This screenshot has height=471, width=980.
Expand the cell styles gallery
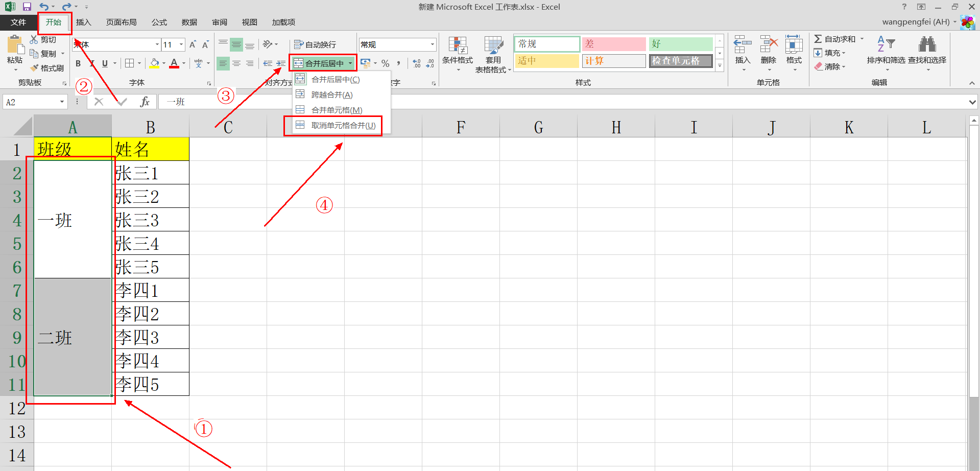720,65
